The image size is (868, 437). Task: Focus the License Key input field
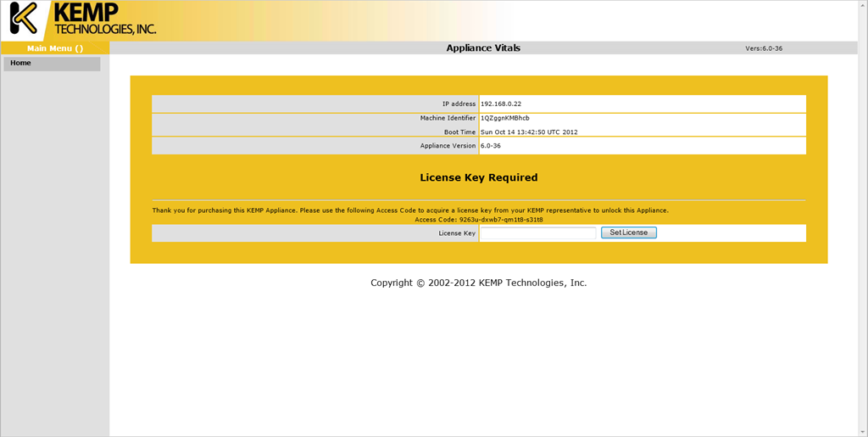[x=538, y=233]
